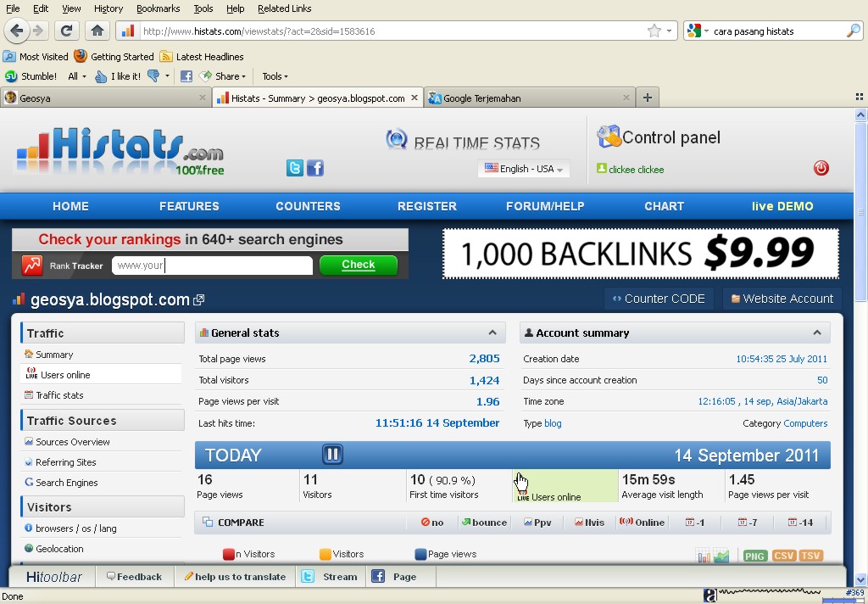Open the URL bar history dropdown arrow

tap(669, 31)
